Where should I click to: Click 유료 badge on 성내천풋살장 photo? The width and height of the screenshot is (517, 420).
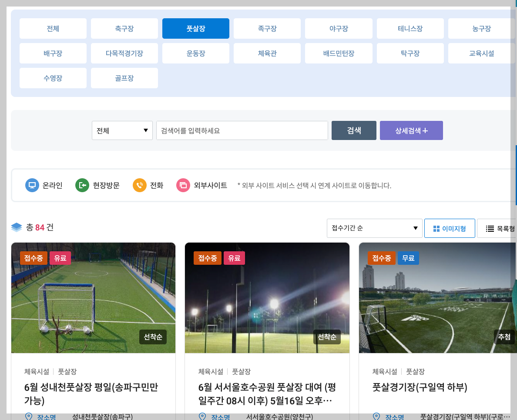pos(60,258)
